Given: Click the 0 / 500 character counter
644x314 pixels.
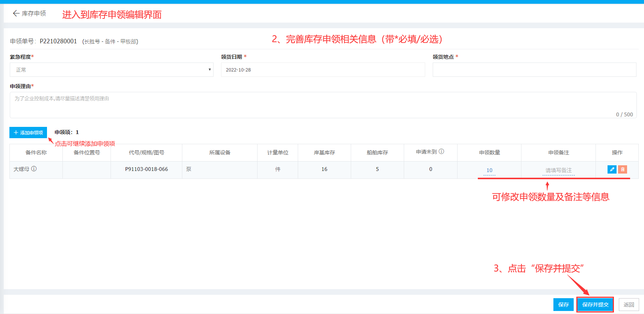Looking at the screenshot, I should point(624,114).
